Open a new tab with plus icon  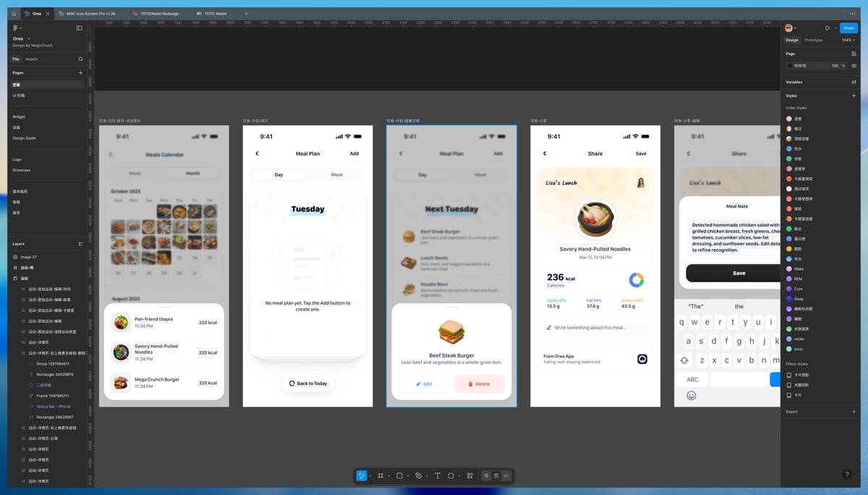point(246,14)
